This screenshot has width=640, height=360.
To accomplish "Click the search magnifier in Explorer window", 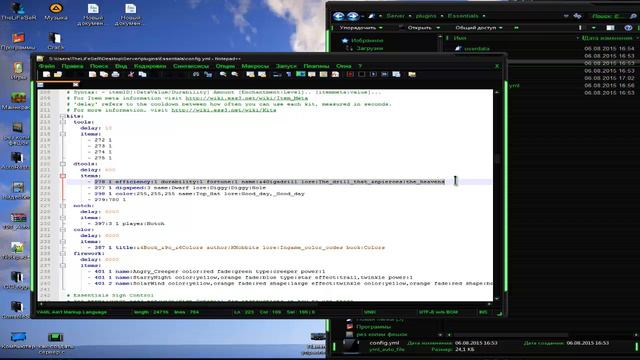I will (633, 16).
